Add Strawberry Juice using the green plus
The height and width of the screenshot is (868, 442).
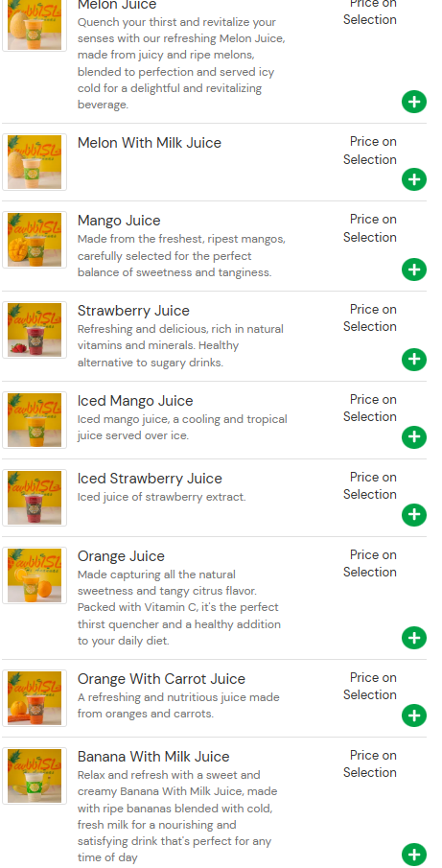click(x=414, y=360)
